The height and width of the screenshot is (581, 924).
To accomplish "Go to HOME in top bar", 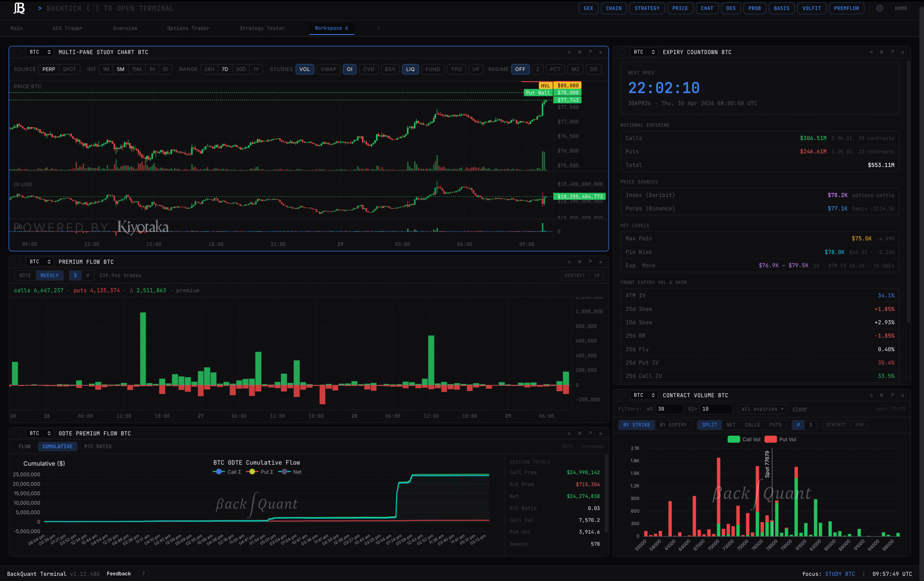I will point(901,8).
